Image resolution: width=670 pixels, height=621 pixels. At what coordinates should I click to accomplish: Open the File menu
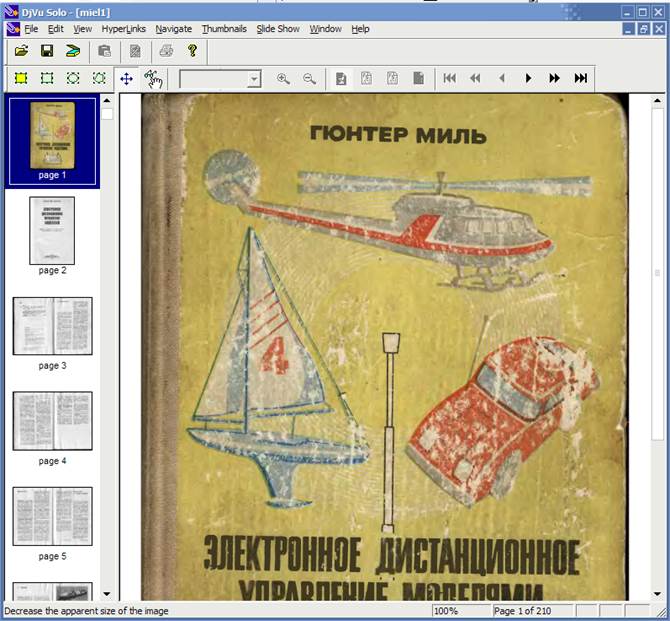31,29
